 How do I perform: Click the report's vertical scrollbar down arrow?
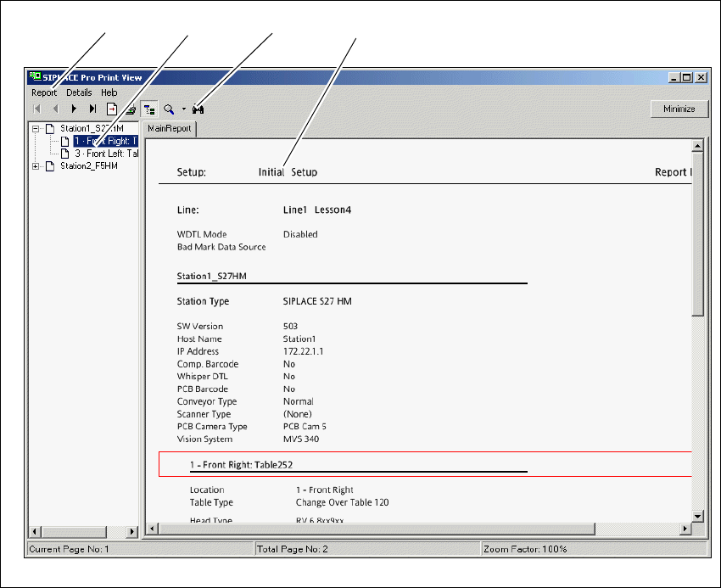pos(697,516)
